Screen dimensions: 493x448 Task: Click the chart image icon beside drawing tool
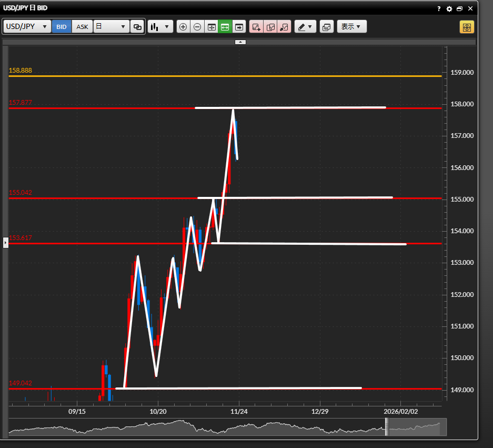(x=326, y=27)
